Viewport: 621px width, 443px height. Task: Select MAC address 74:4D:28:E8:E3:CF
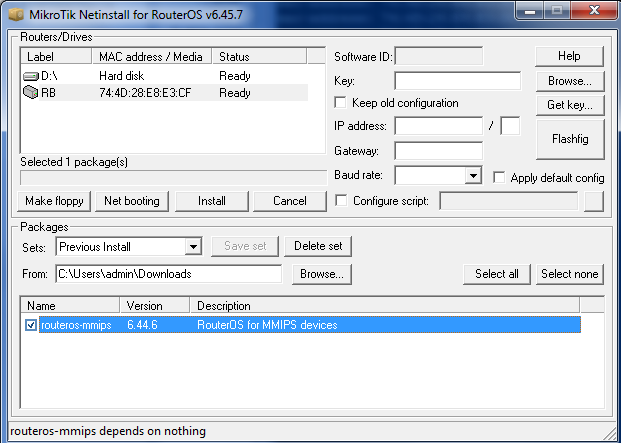[145, 93]
